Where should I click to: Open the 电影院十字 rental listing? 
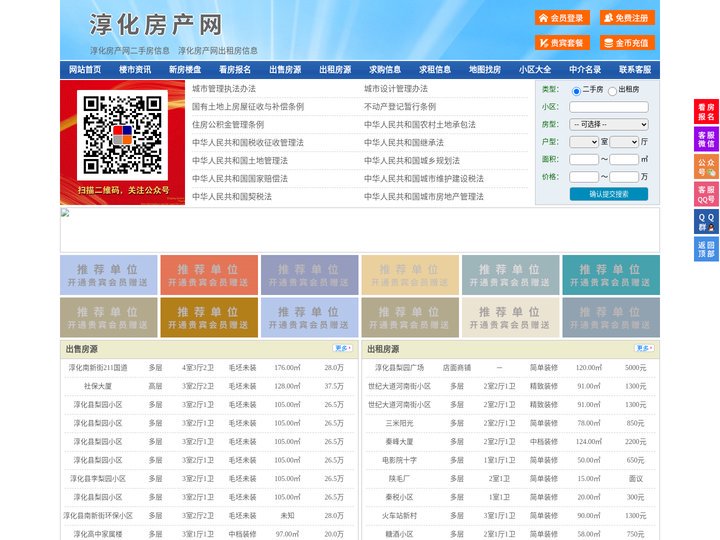click(x=399, y=460)
